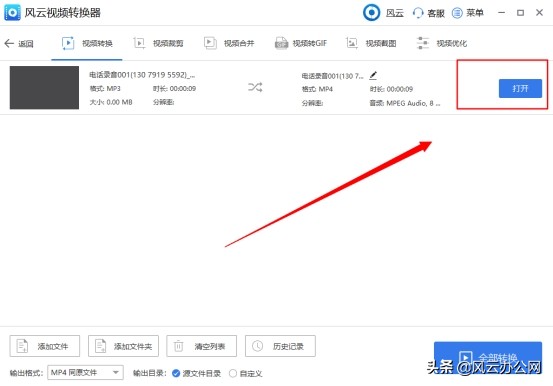
Task: Click the 清空列表 trash button
Action: point(202,346)
